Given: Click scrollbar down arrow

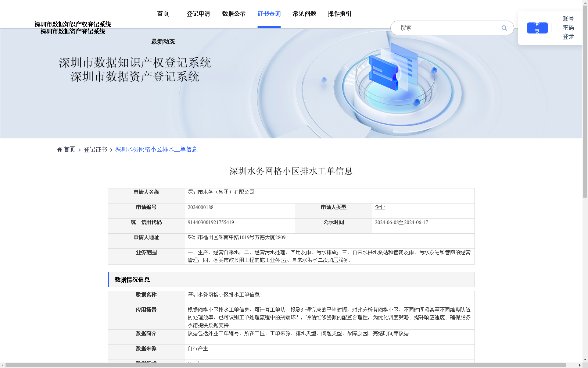Looking at the screenshot, I should pos(585,360).
